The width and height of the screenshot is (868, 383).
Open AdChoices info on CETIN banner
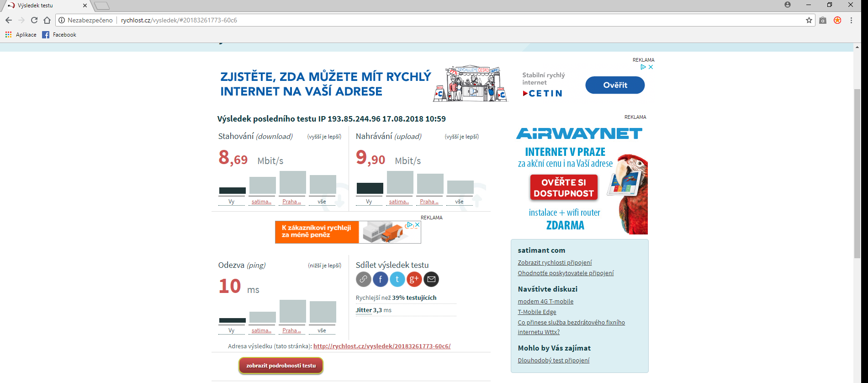(643, 67)
